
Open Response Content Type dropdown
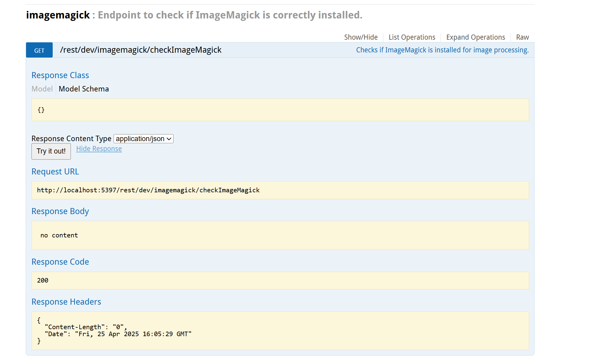(x=144, y=139)
